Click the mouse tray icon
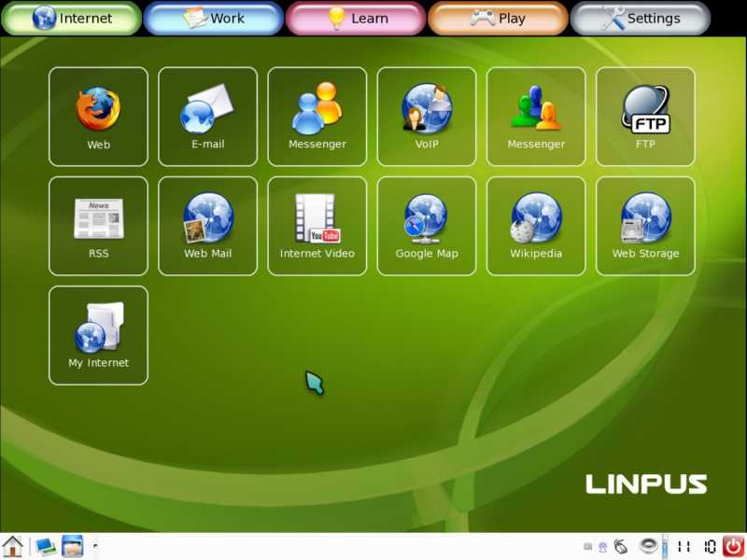Screen dimensions: 747x560 tap(620, 546)
